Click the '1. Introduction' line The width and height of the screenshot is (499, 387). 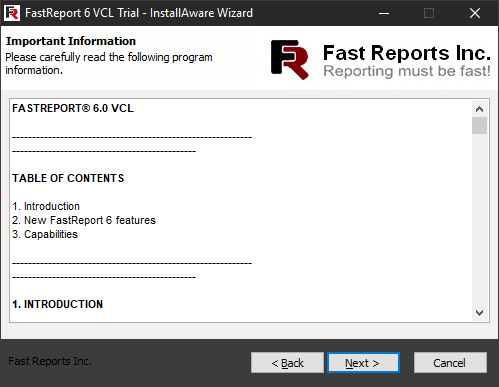(x=46, y=206)
